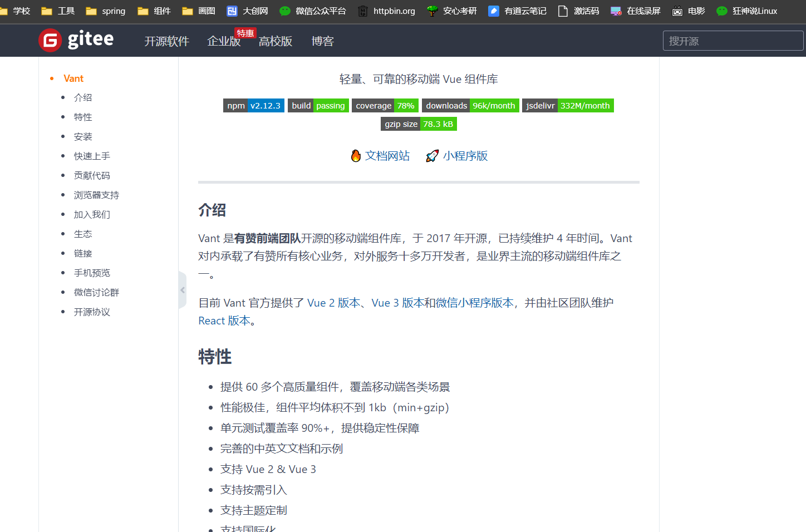Open the Vue 3 版本 link
The height and width of the screenshot is (532, 806).
click(398, 303)
